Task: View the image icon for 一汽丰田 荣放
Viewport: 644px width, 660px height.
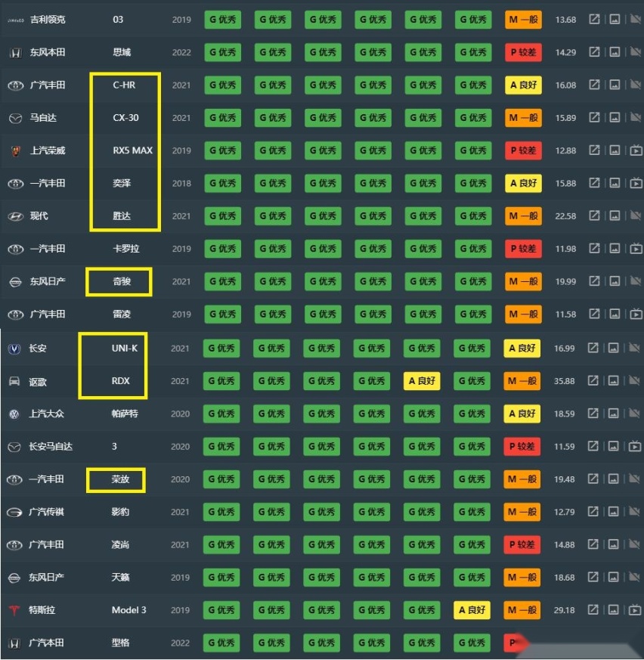Action: (x=613, y=479)
